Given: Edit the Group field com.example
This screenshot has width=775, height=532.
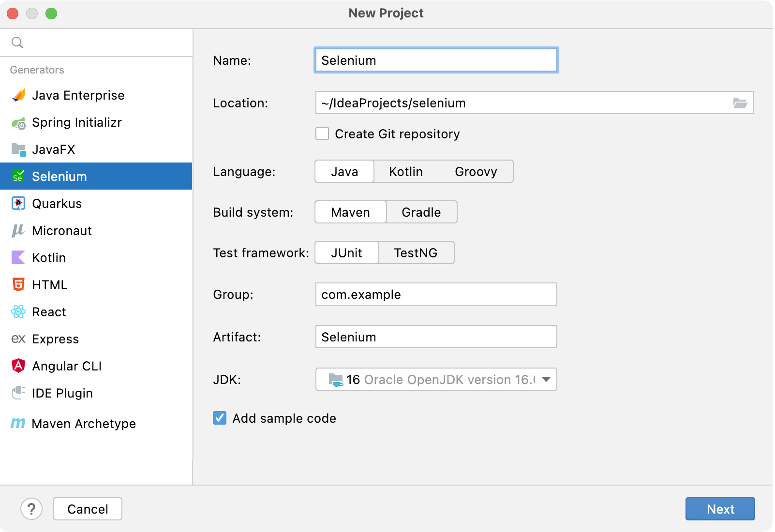Looking at the screenshot, I should (436, 295).
